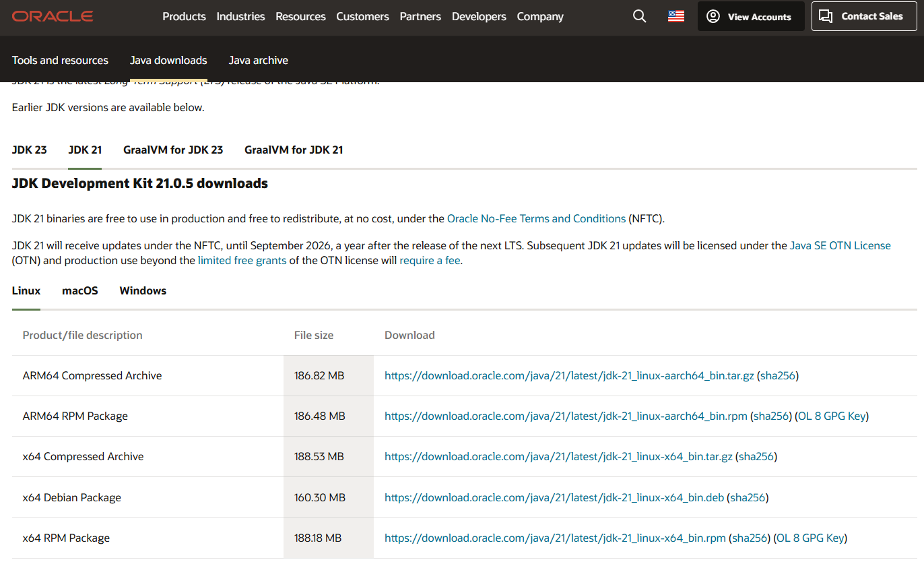Click the Product/file description column header
924x566 pixels.
point(83,335)
